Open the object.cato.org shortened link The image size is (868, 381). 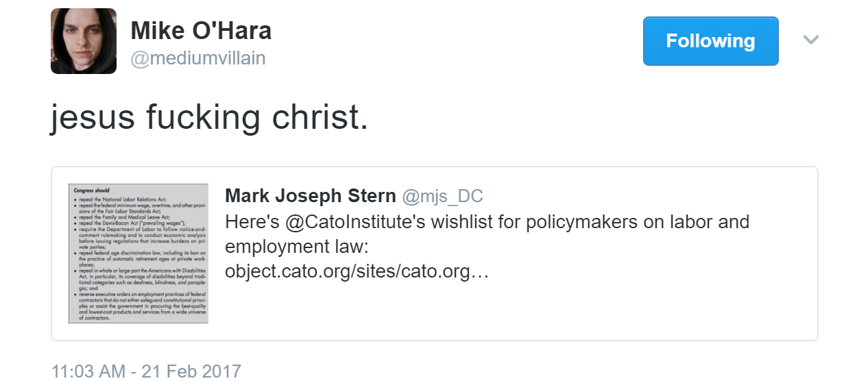[357, 271]
